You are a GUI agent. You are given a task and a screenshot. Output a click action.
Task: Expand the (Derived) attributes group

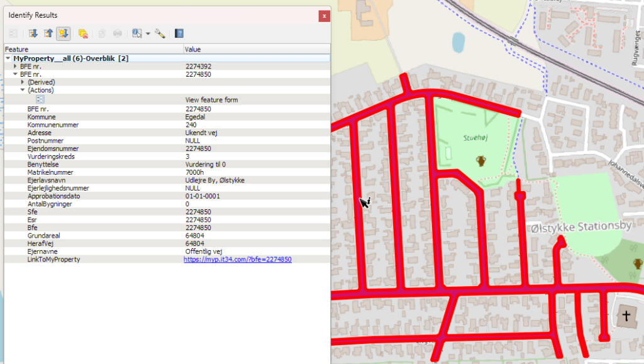tap(23, 82)
